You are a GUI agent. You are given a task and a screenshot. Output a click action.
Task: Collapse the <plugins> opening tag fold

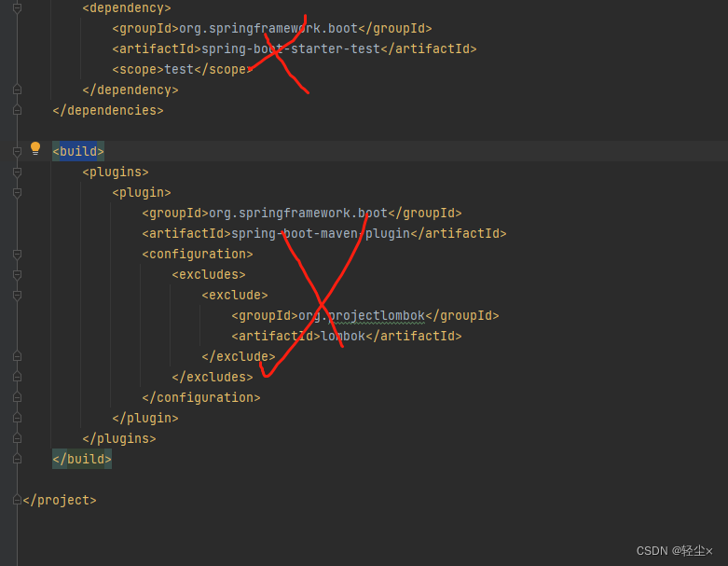coord(17,173)
